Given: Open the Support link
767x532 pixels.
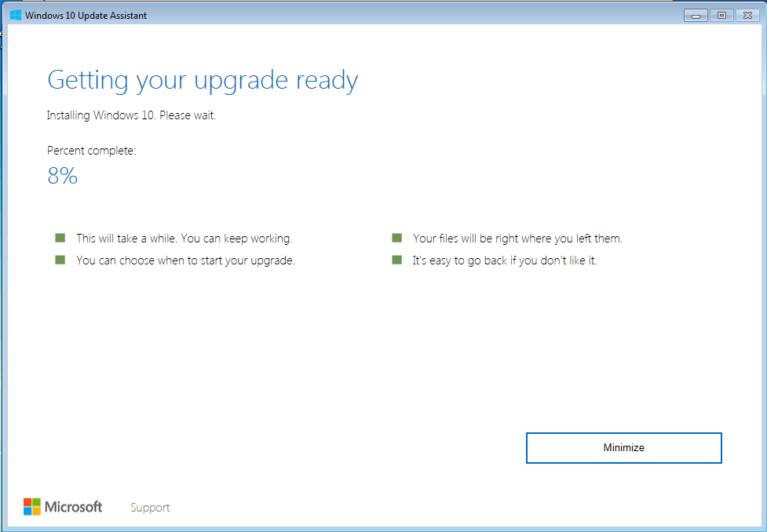Looking at the screenshot, I should [x=150, y=508].
